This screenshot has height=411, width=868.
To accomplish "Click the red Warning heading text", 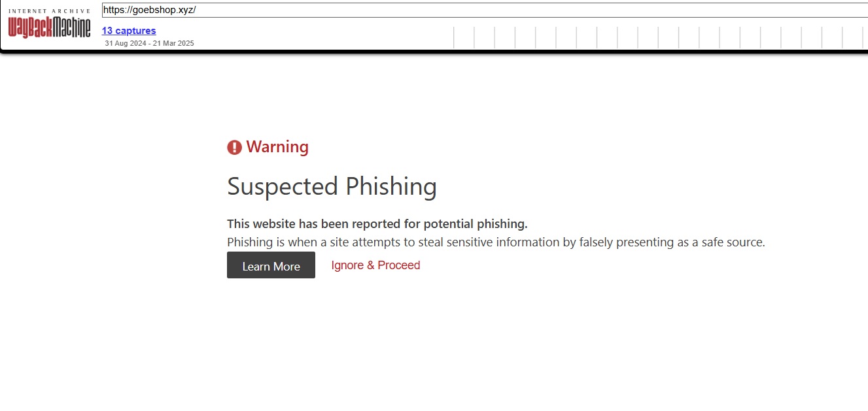I will click(x=277, y=147).
